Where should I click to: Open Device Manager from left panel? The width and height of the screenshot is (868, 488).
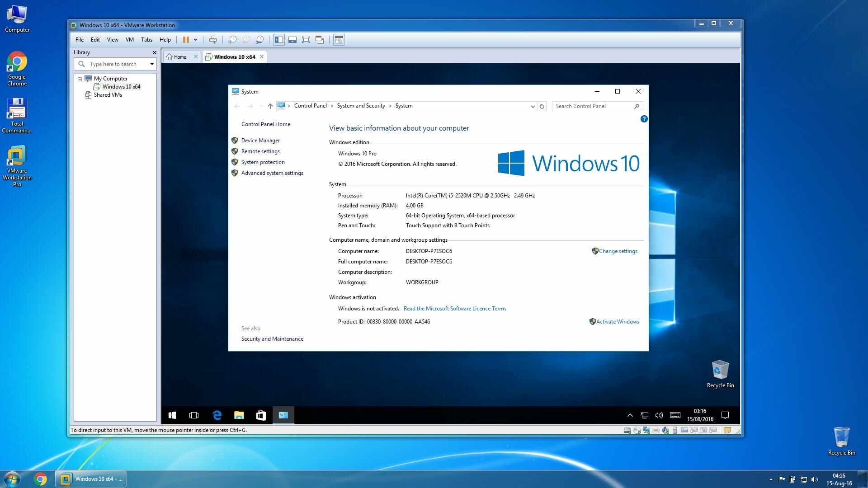pos(260,140)
